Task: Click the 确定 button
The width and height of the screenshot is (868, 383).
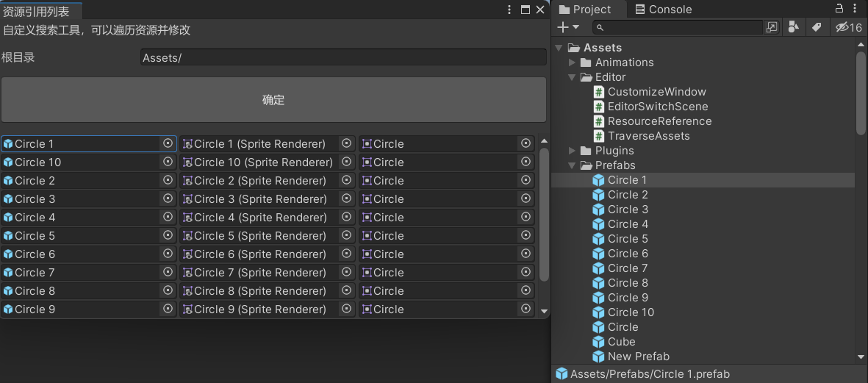Action: click(273, 100)
